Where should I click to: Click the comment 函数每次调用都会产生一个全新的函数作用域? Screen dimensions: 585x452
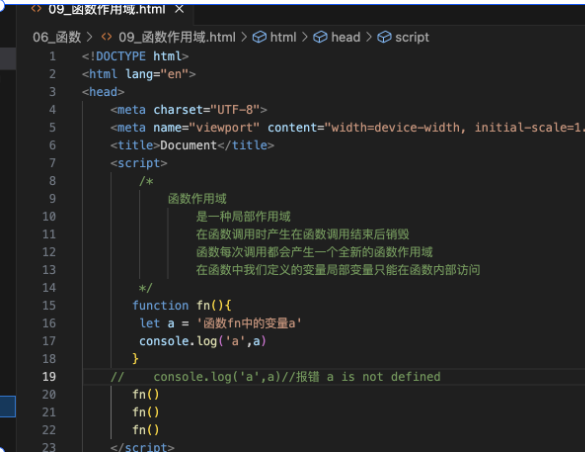tap(315, 252)
